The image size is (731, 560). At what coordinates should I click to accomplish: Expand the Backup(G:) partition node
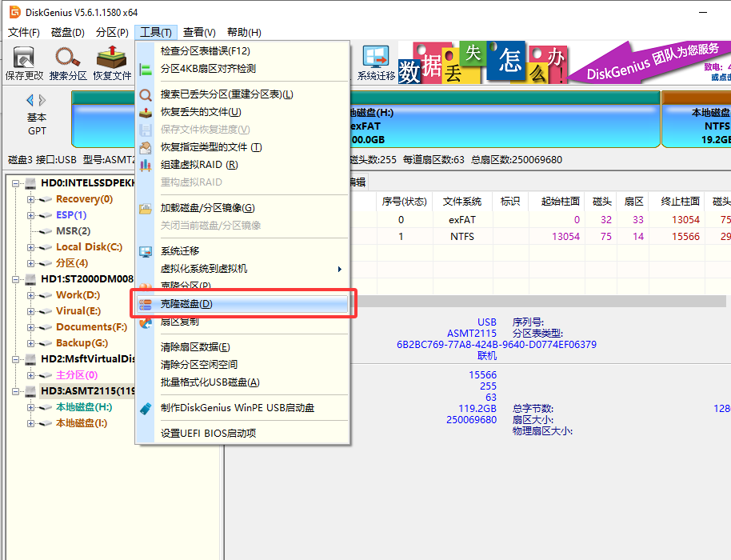(x=30, y=344)
